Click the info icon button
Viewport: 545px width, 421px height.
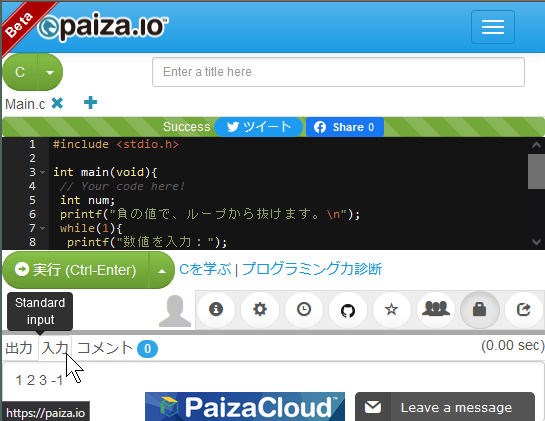[216, 309]
